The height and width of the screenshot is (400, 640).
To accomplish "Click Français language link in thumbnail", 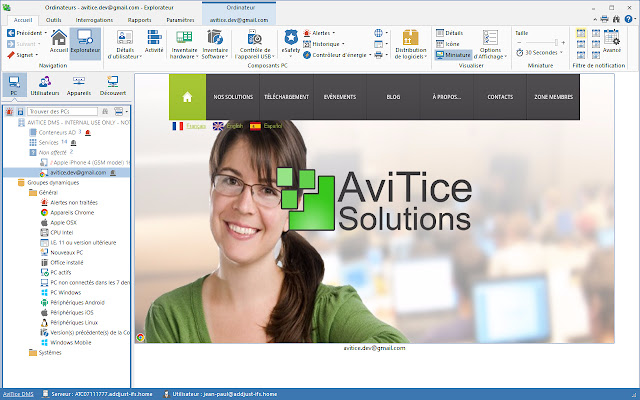I will (x=196, y=126).
